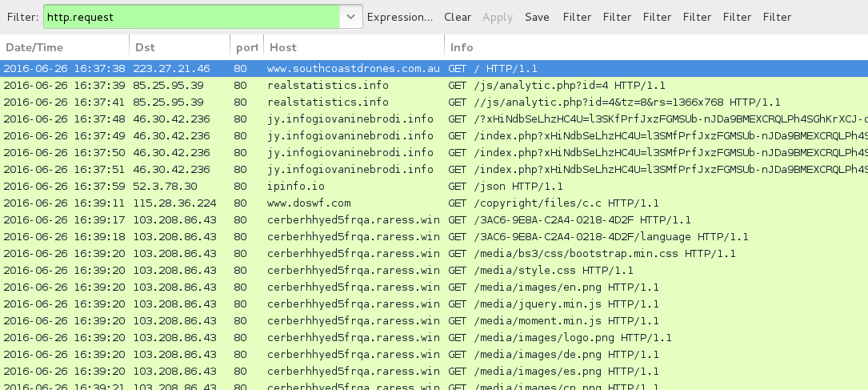Open the filter history dropdown arrow
The width and height of the screenshot is (868, 390).
point(350,17)
